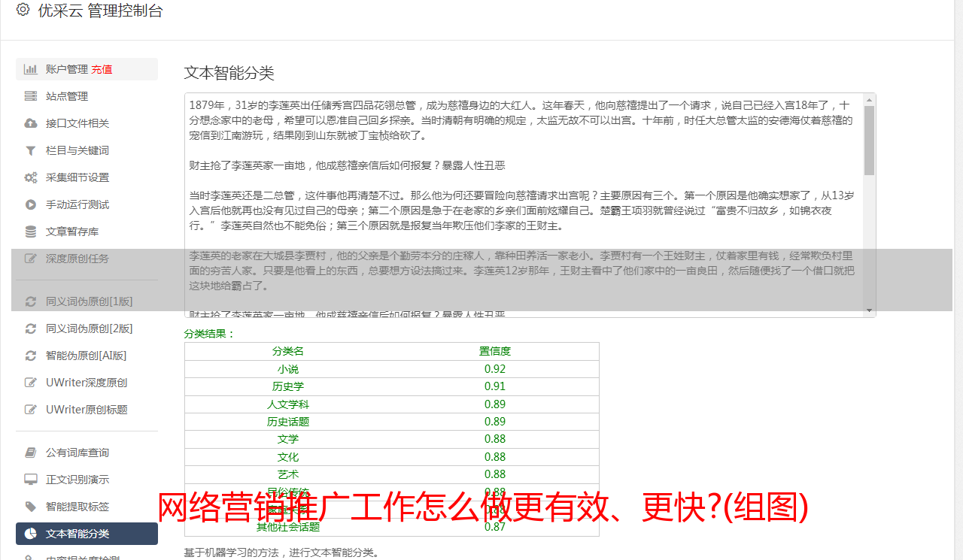Click the 0.88 value in the 艺术 row
963x560 pixels.
pyautogui.click(x=495, y=474)
